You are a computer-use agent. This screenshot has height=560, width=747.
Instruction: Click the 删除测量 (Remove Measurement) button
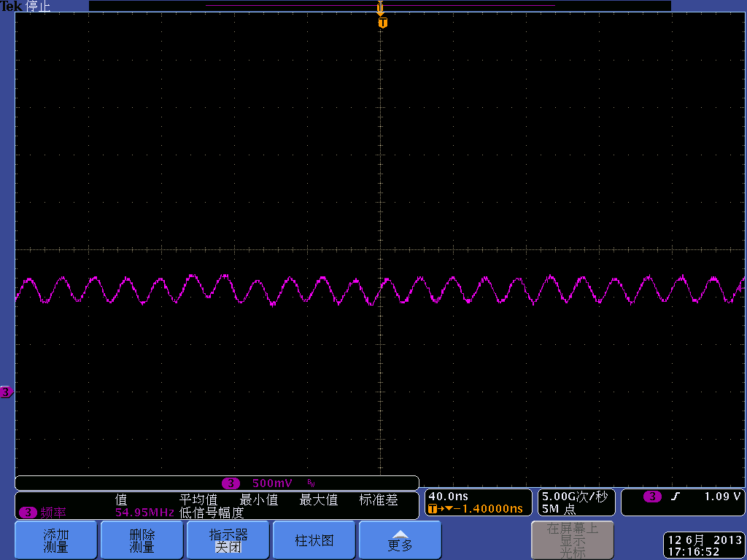142,540
